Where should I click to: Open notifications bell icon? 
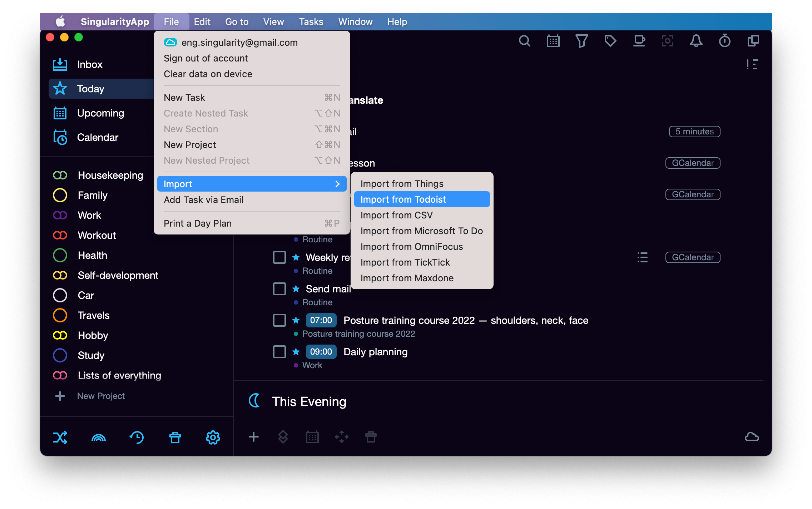coord(696,41)
